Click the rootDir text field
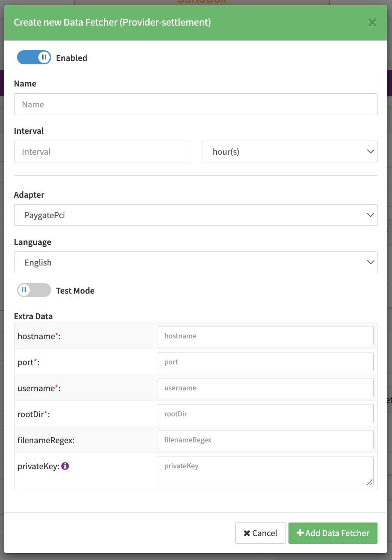 tap(265, 414)
